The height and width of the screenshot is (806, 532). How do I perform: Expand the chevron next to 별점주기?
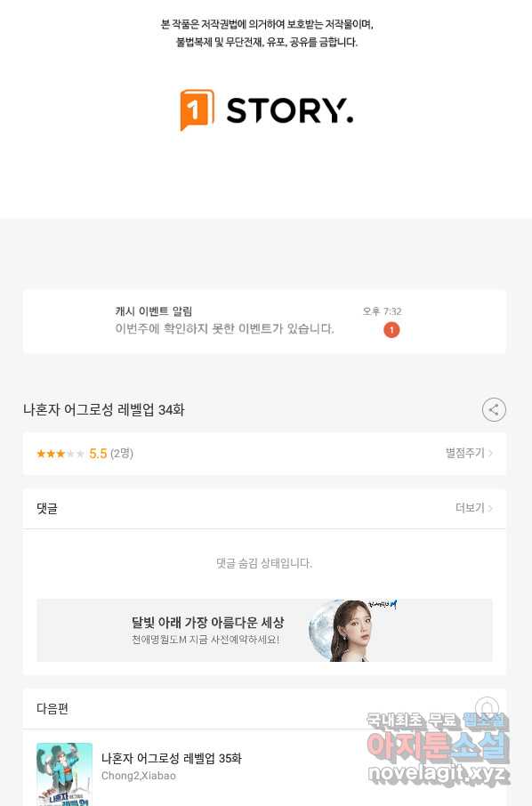pos(490,453)
